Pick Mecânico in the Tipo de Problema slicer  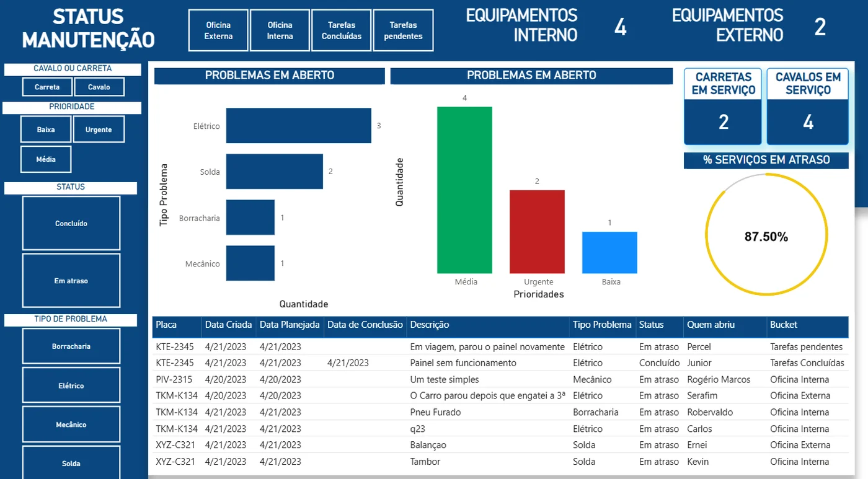click(71, 424)
